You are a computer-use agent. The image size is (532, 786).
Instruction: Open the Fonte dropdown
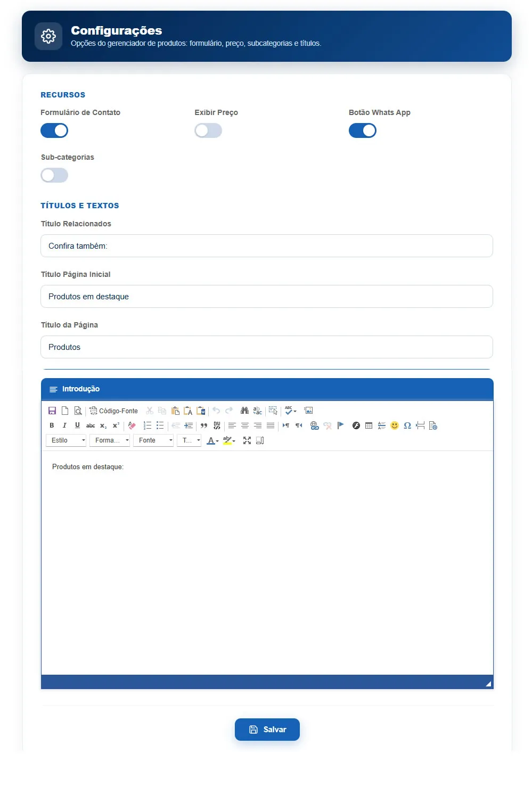click(x=153, y=440)
